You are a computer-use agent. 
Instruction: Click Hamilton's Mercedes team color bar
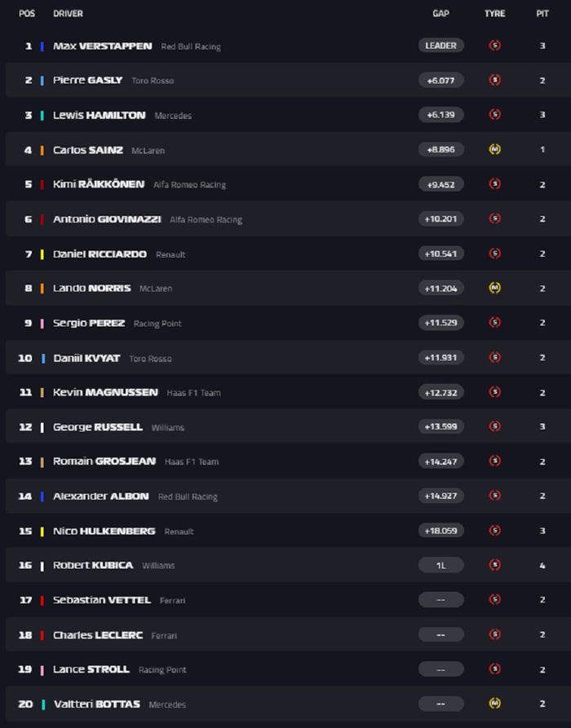point(42,115)
